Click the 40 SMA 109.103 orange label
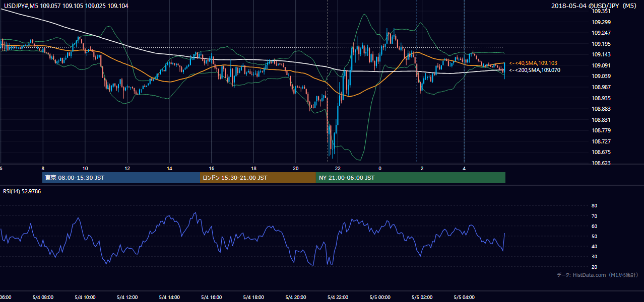644x302 pixels. (533, 63)
